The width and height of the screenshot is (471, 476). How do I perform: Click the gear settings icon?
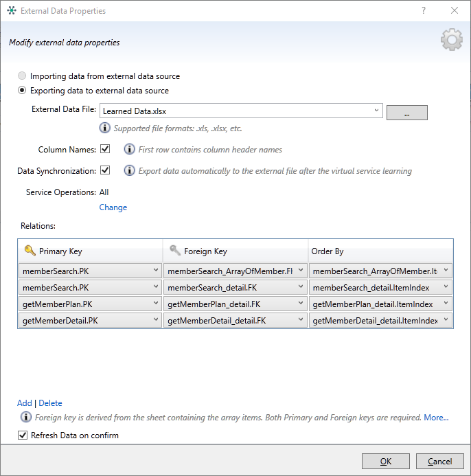[x=451, y=41]
